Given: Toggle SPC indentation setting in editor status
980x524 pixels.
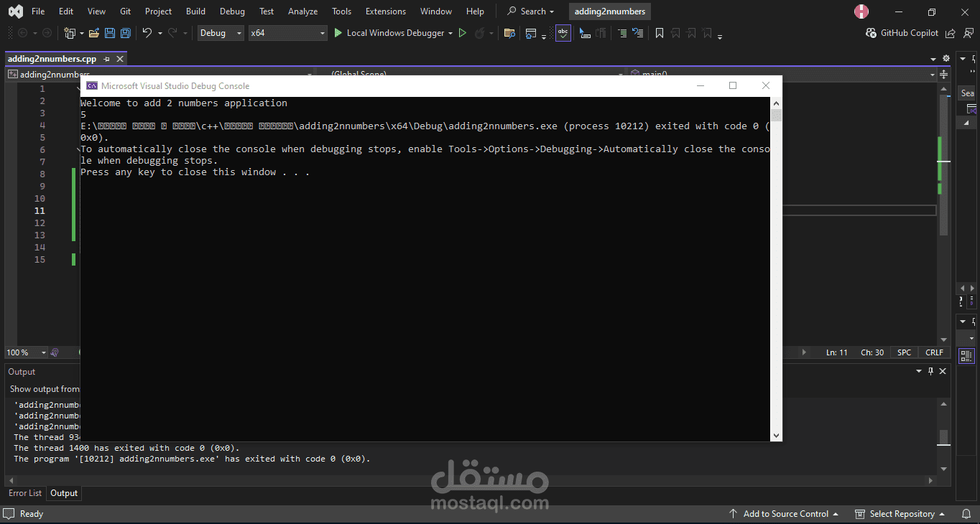Looking at the screenshot, I should (904, 352).
